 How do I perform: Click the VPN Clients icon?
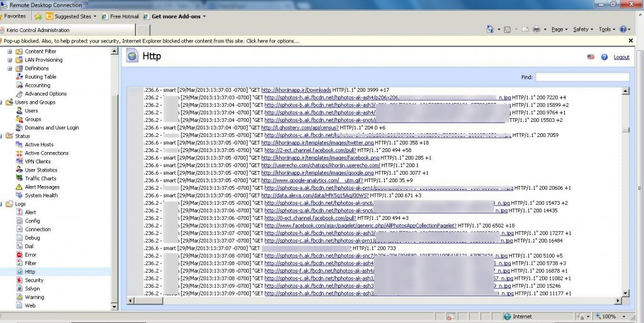click(19, 161)
